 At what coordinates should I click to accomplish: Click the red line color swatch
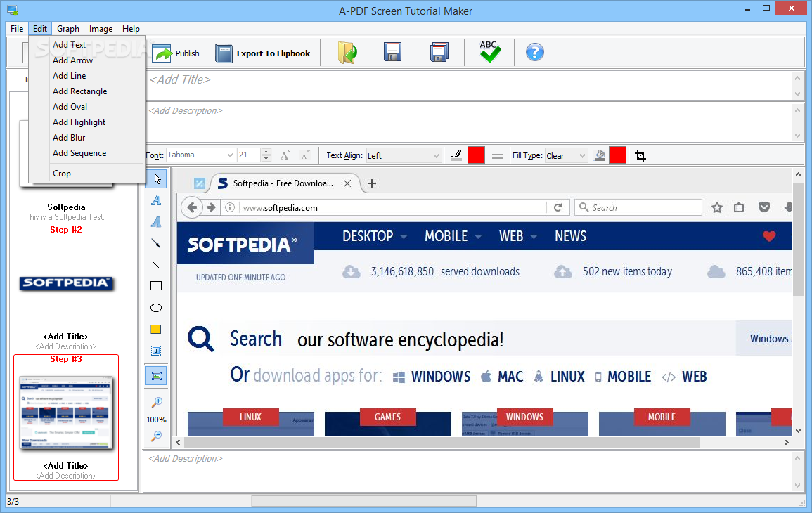[x=476, y=155]
